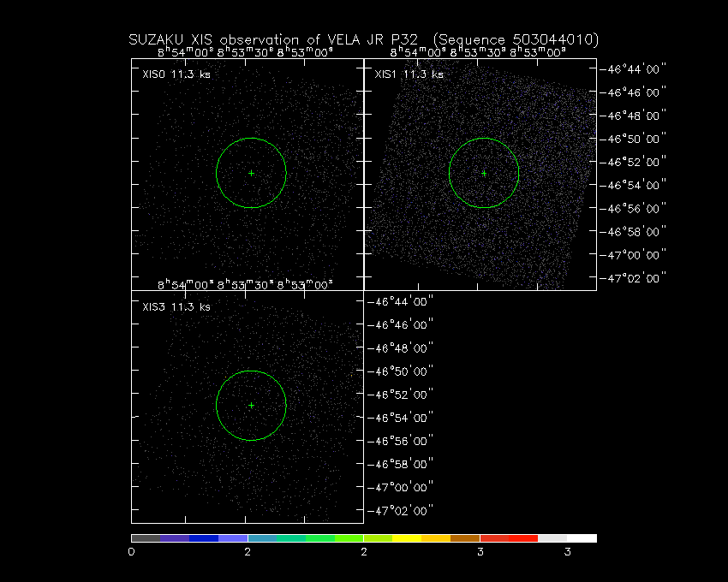
Task: Click -47°02'00" label beside XIS1 panel
Action: [x=633, y=278]
